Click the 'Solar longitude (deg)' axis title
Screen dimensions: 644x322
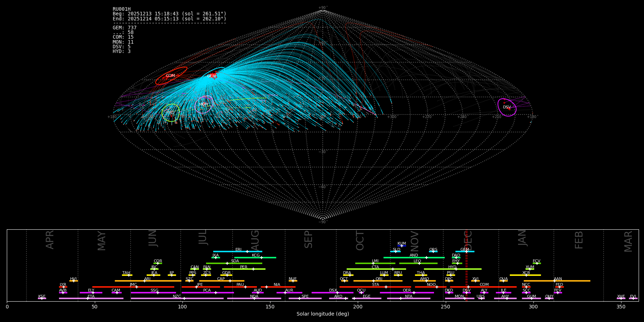pos(323,314)
